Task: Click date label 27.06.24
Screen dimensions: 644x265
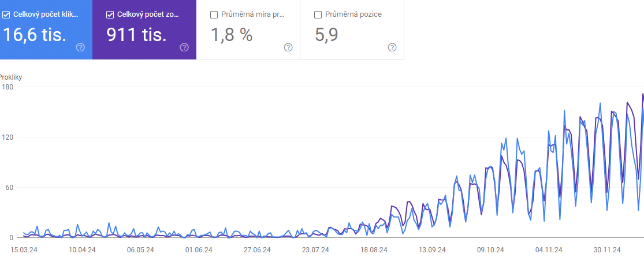Action: (x=257, y=250)
